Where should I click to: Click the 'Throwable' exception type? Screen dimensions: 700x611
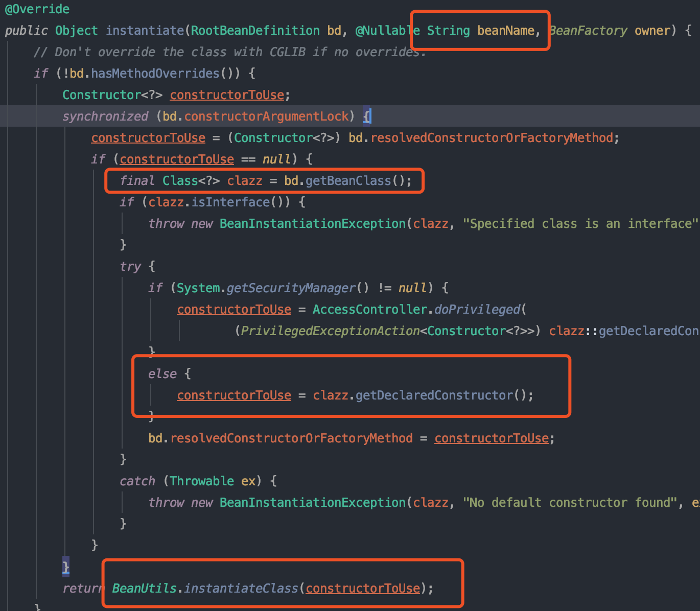point(202,481)
